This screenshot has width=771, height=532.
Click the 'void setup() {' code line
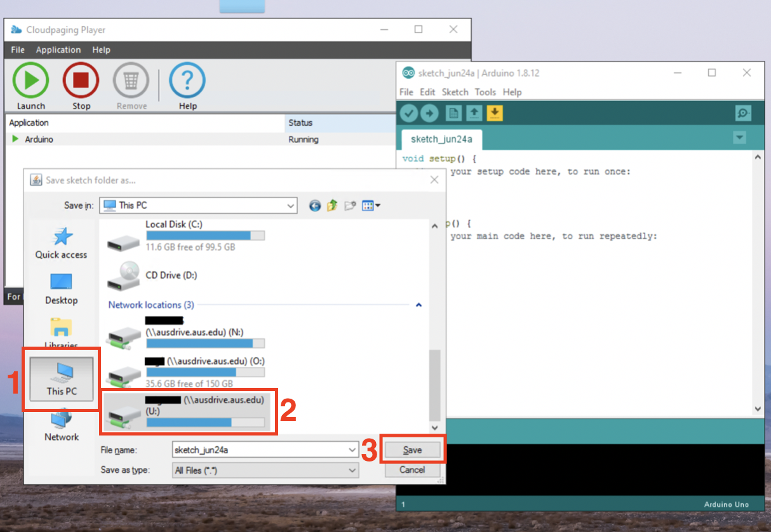point(439,159)
